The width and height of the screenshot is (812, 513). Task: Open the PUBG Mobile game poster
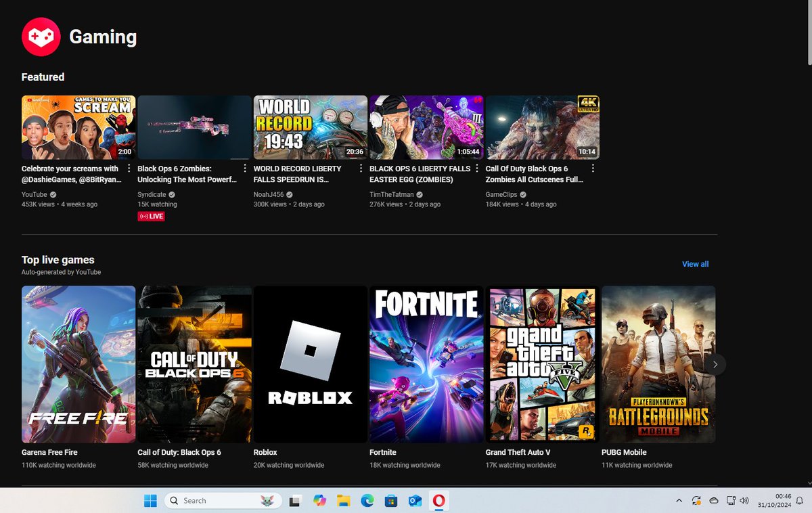click(658, 364)
